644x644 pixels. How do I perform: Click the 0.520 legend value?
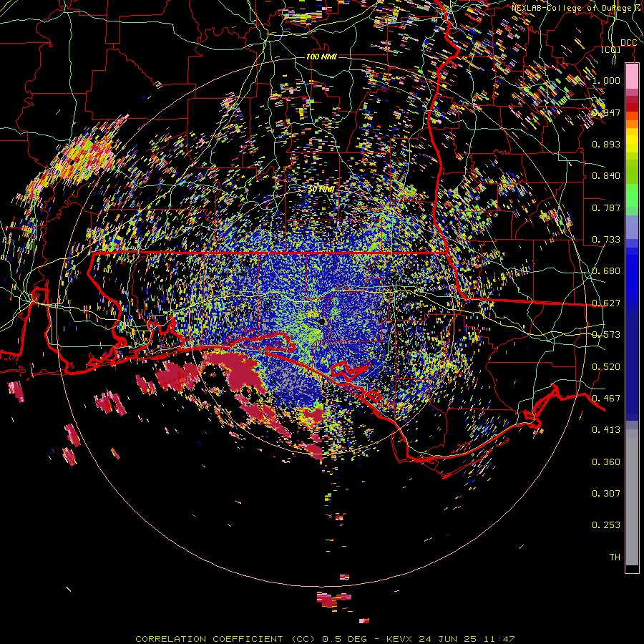606,367
